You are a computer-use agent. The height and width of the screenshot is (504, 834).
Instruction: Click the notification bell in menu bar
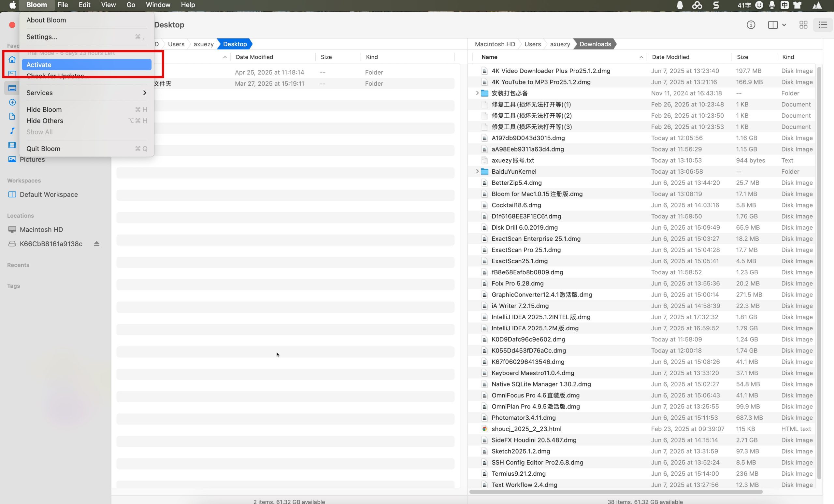pos(679,5)
